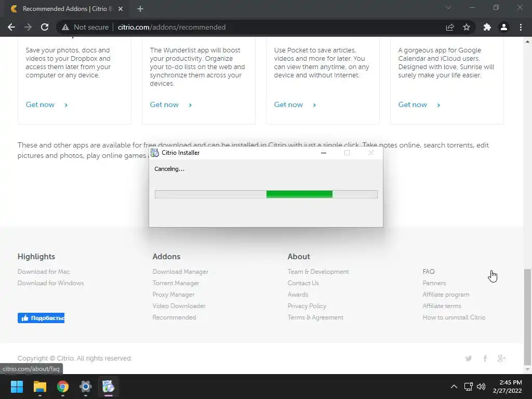Open the network tray icon
Image resolution: width=532 pixels, height=399 pixels.
[x=469, y=387]
